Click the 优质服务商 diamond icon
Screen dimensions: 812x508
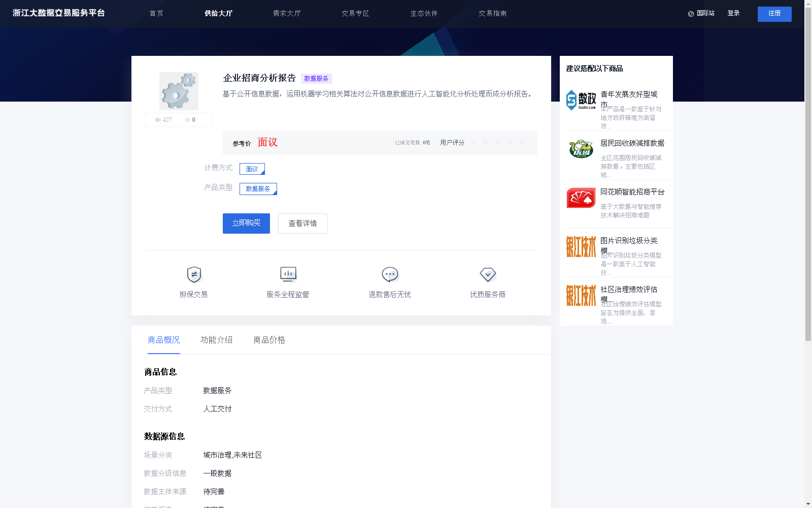(x=488, y=274)
